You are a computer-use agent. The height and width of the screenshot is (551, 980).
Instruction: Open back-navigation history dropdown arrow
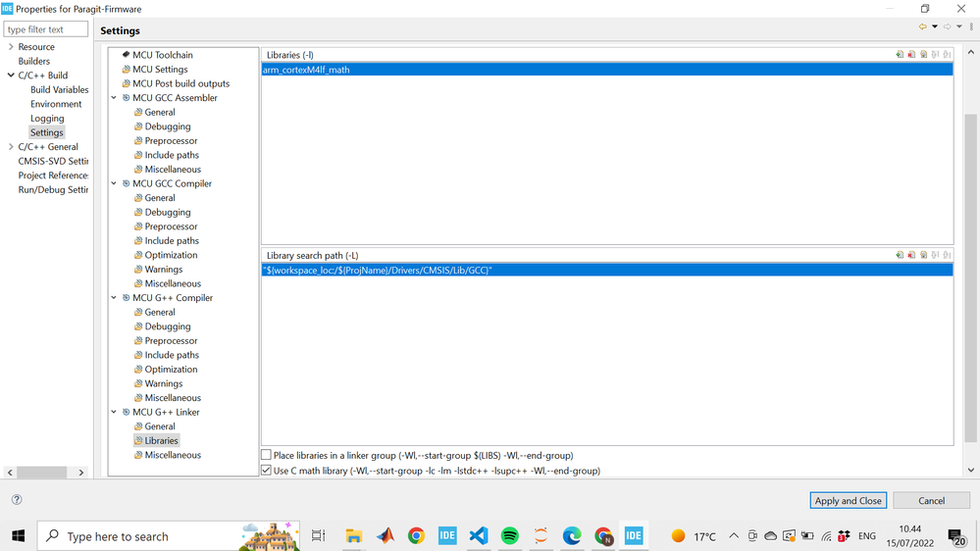pos(935,26)
